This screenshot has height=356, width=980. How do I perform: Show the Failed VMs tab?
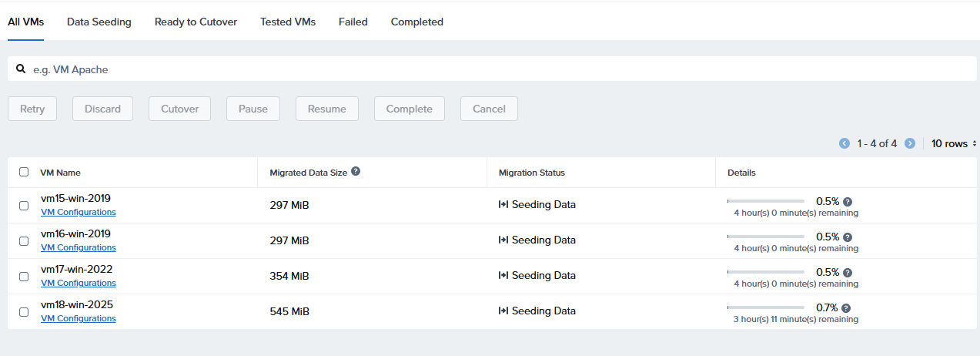pos(353,22)
